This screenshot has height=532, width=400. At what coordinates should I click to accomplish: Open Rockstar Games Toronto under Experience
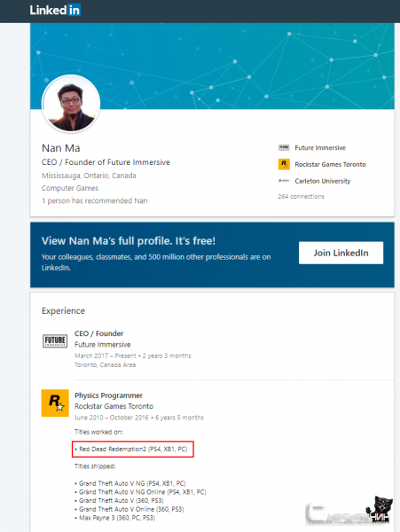114,406
